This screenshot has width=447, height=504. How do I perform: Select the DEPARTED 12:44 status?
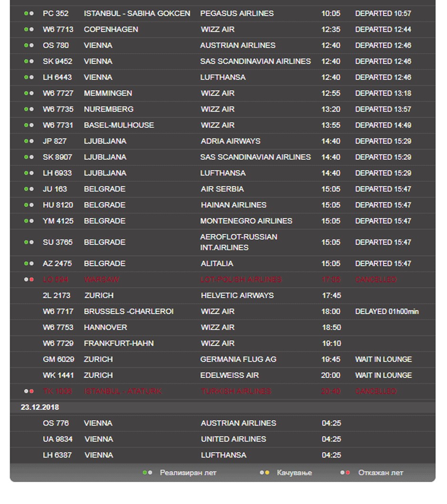click(383, 29)
